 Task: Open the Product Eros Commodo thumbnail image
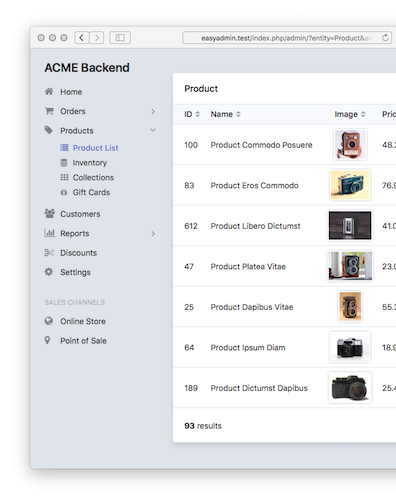coord(350,185)
